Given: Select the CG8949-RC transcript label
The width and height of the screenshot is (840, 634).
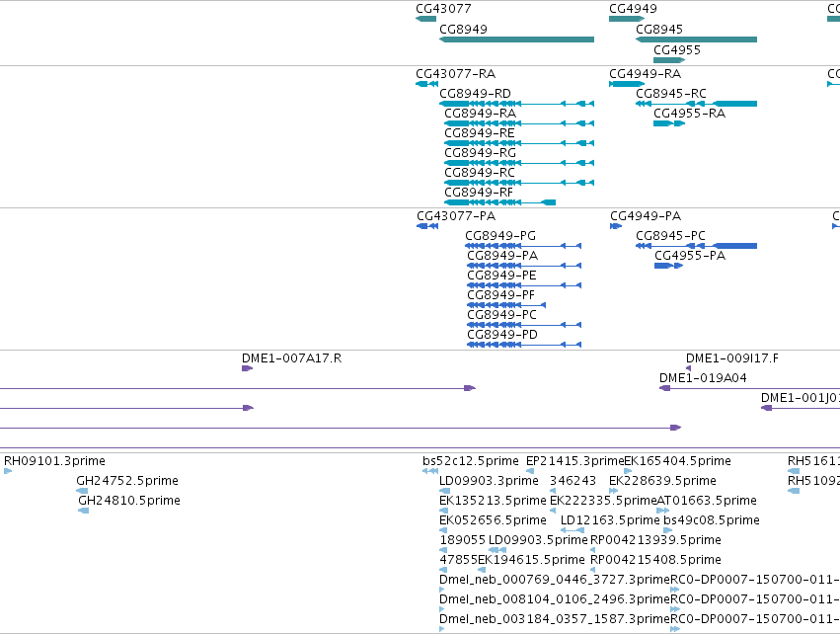Looking at the screenshot, I should 480,173.
